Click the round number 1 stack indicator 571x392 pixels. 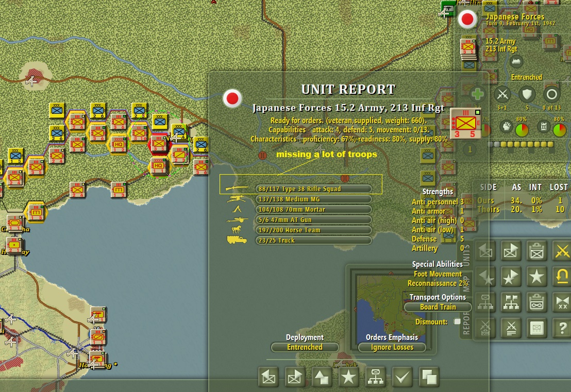470,149
